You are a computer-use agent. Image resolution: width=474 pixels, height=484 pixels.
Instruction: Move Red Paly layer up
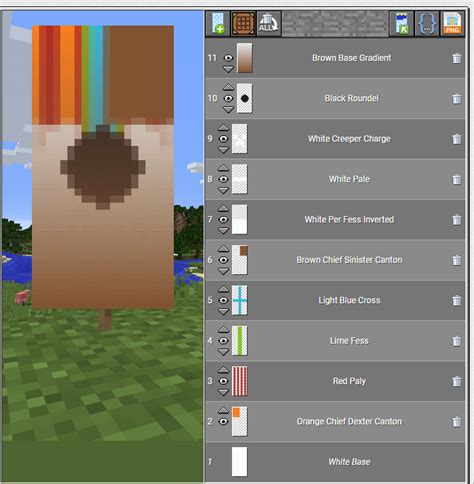[x=223, y=370]
